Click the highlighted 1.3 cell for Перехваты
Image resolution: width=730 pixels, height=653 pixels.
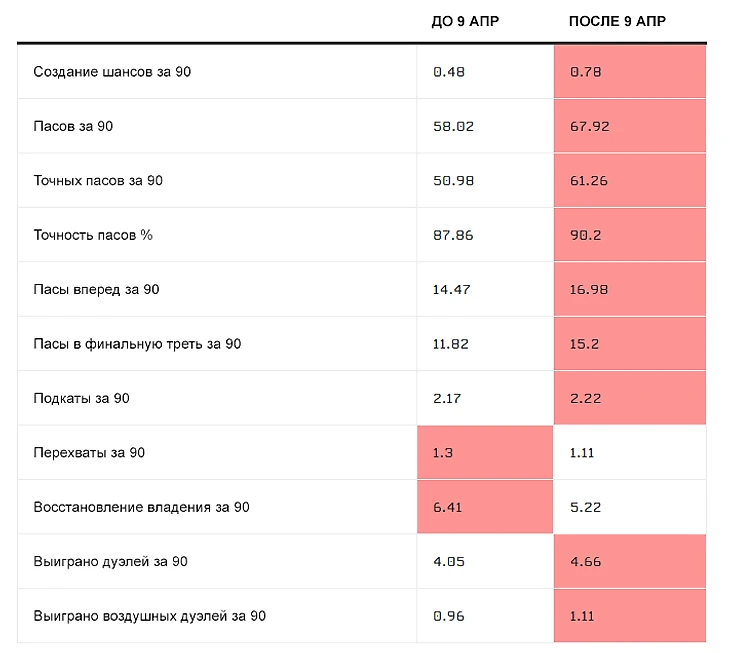485,452
